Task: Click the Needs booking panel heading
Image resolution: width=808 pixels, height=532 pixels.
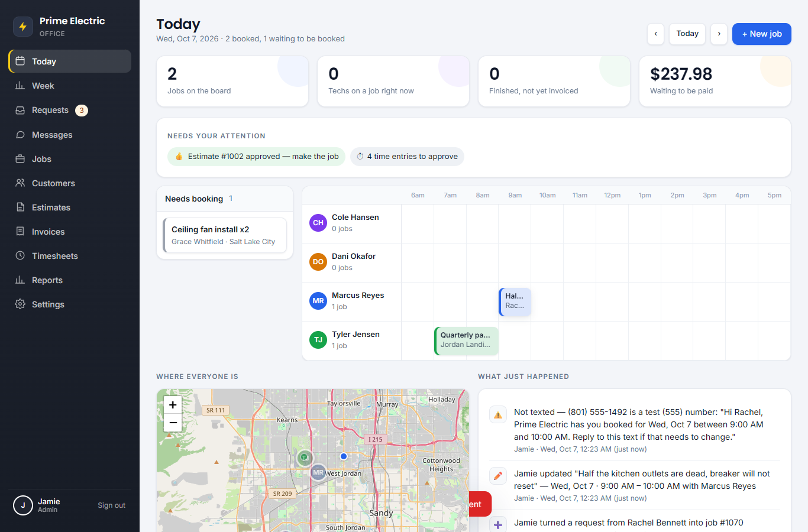Action: pyautogui.click(x=194, y=199)
